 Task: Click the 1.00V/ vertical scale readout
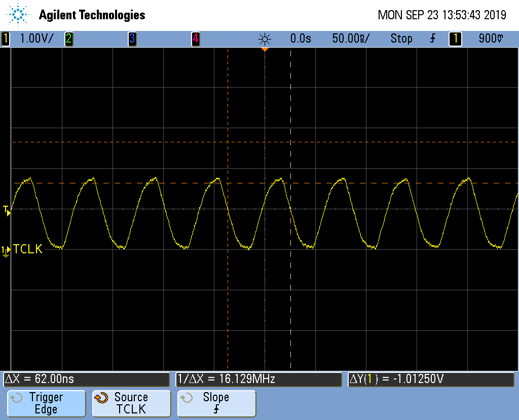coord(36,39)
